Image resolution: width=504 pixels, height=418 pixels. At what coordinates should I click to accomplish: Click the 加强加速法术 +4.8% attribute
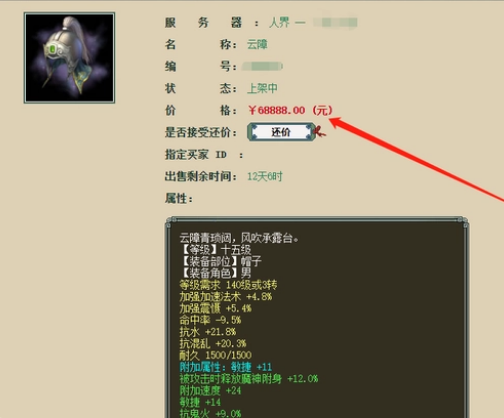(x=226, y=297)
